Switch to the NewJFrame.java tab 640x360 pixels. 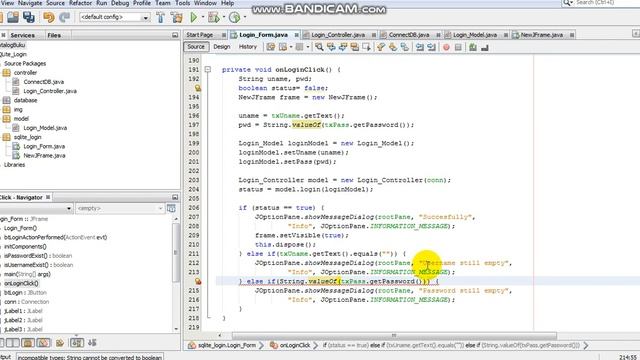541,35
